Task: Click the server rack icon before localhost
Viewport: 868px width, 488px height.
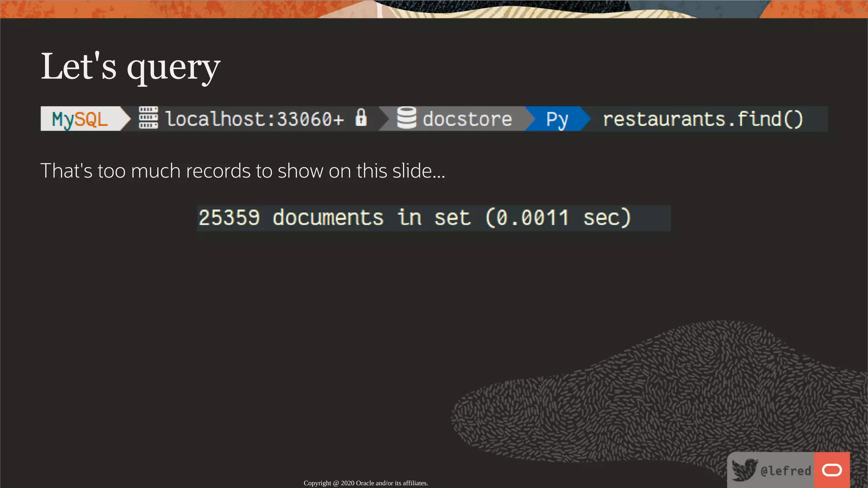Action: click(148, 118)
